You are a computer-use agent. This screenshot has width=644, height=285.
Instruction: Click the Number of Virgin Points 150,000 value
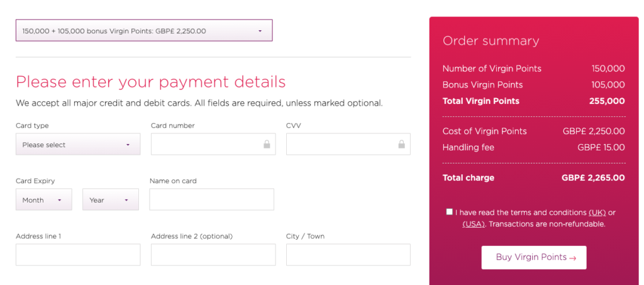[x=608, y=69]
